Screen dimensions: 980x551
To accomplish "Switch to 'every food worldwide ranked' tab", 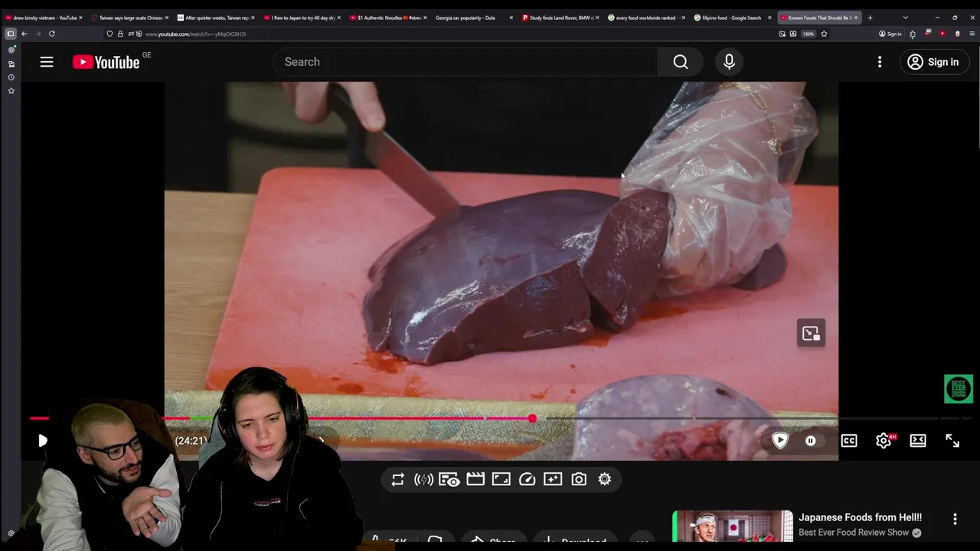I will 645,18.
